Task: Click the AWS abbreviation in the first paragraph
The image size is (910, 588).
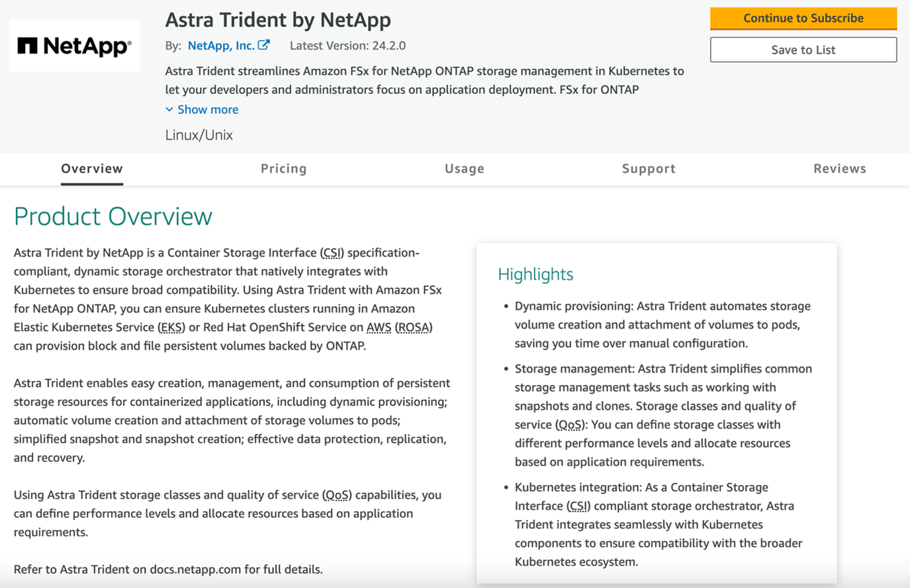Action: pos(377,327)
